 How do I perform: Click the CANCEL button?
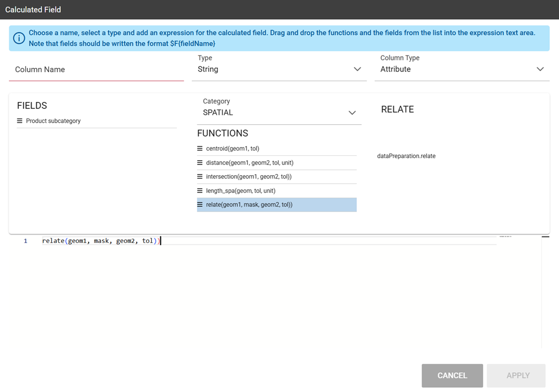point(452,375)
